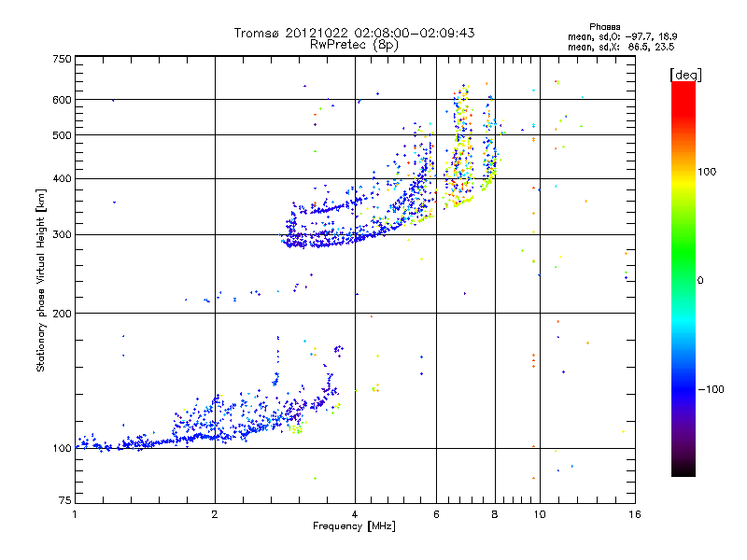Click the x-axis tick label '16'
The image size is (747, 560).
pyautogui.click(x=635, y=514)
